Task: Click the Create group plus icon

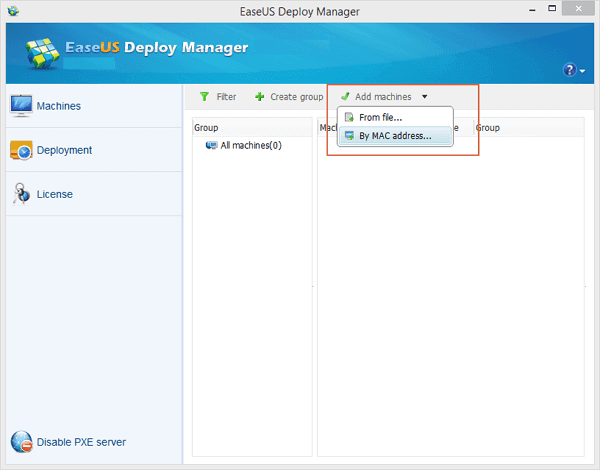Action: tap(259, 97)
